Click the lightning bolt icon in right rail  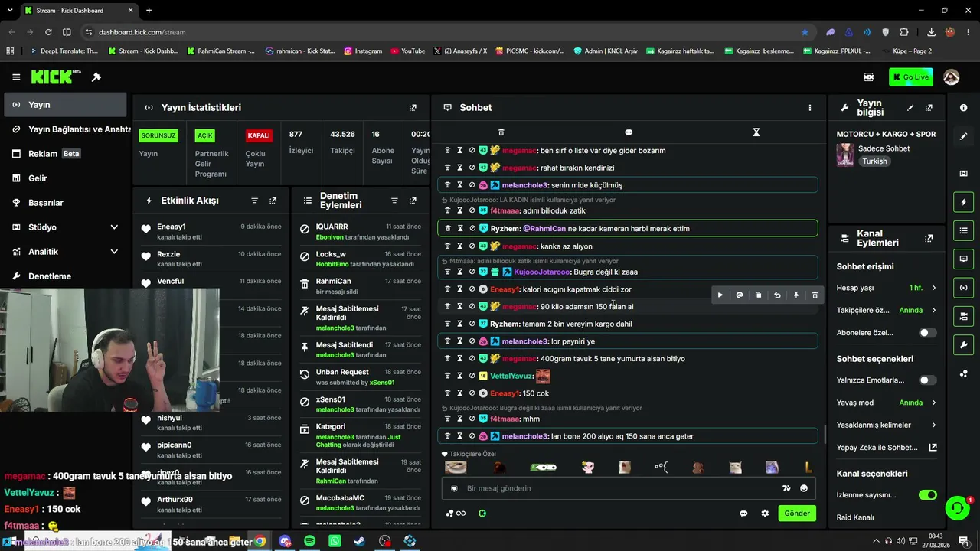[963, 202]
